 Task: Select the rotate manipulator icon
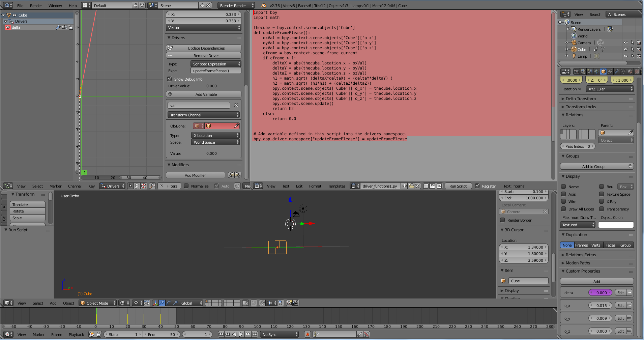click(x=169, y=303)
